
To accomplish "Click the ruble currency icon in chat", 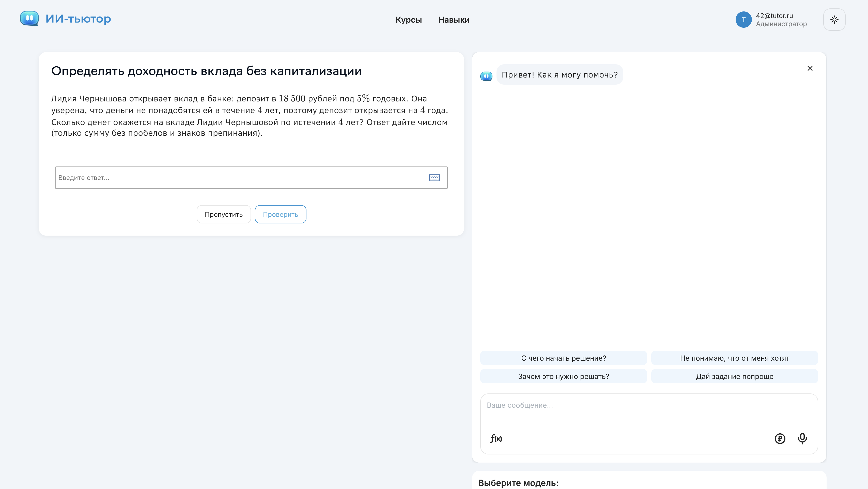I will point(780,438).
